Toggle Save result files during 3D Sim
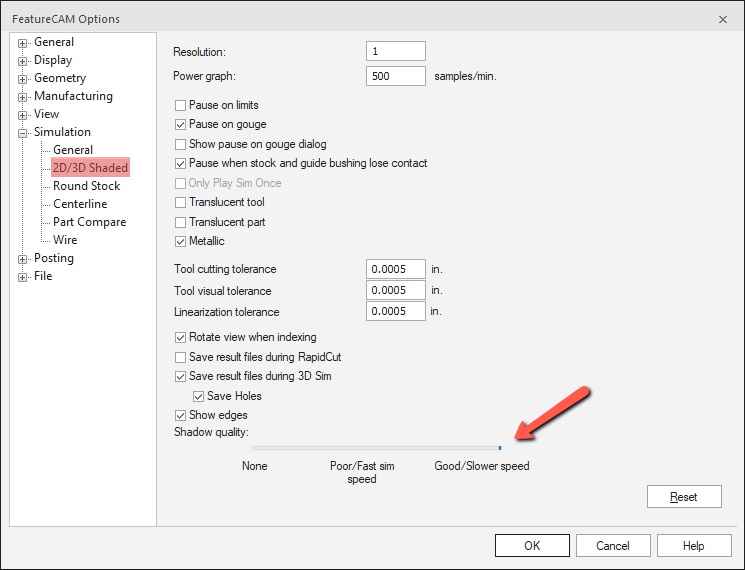This screenshot has width=745, height=570. 180,376
